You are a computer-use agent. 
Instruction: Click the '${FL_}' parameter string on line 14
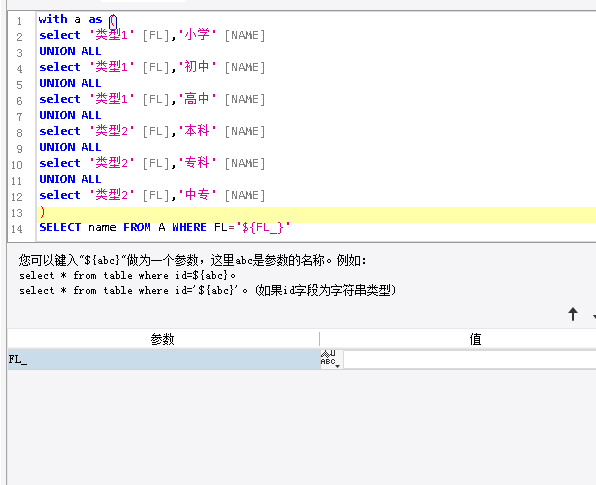[x=263, y=227]
